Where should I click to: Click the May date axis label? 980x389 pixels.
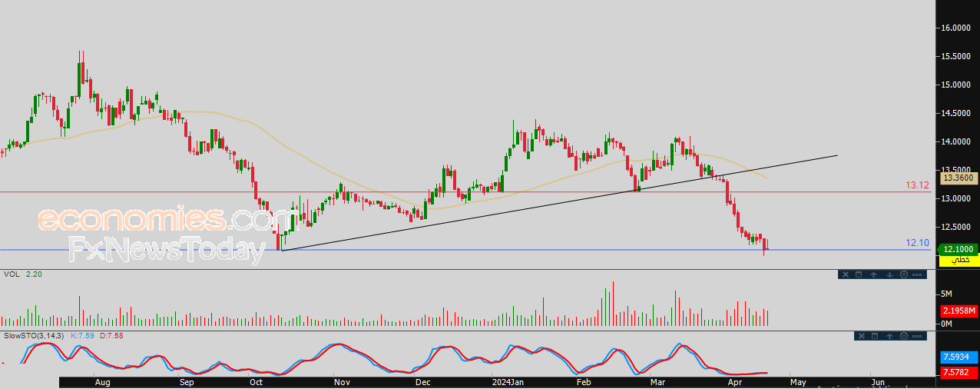(798, 382)
